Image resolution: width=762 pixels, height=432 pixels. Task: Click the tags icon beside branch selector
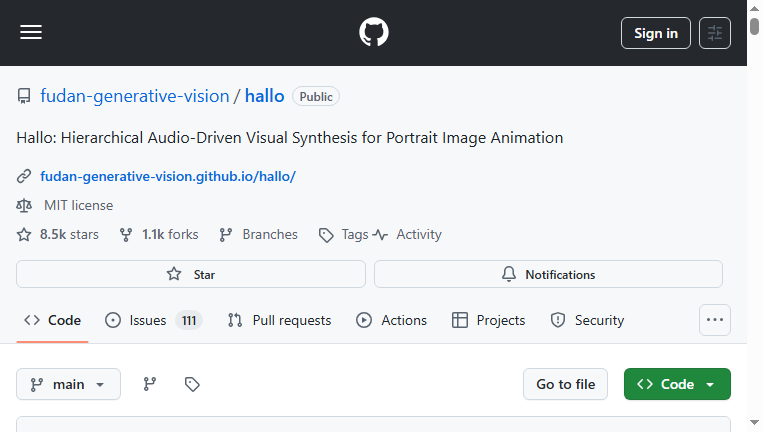192,384
